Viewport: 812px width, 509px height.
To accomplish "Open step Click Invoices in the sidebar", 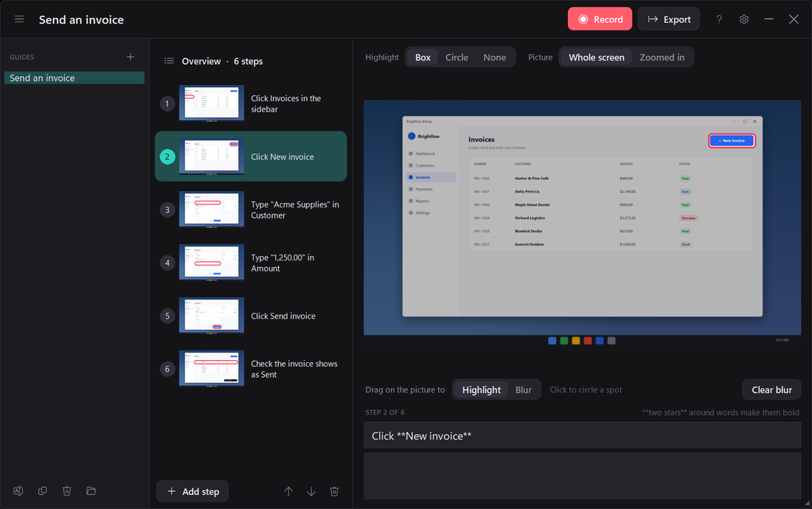I will click(x=251, y=103).
